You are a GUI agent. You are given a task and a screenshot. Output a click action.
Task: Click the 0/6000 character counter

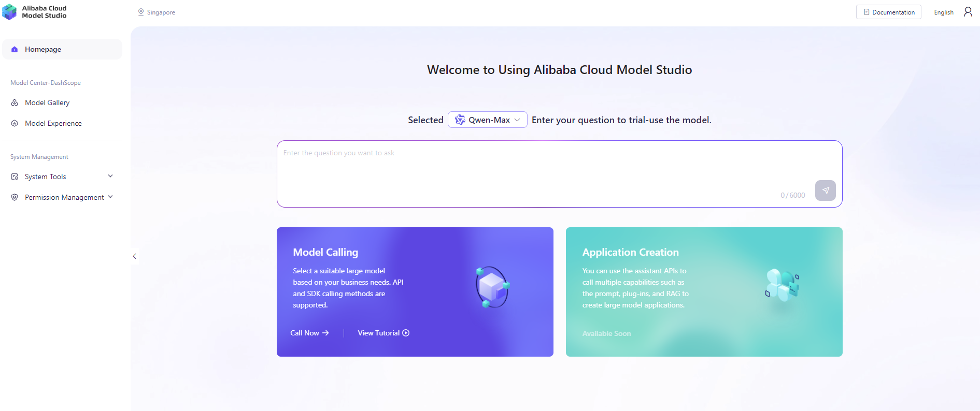pos(793,195)
